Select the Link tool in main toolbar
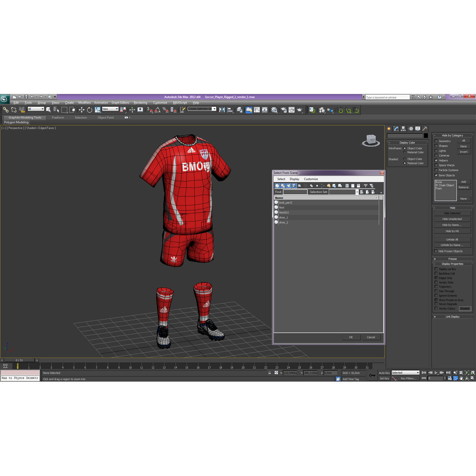The height and width of the screenshot is (476, 476). 6,110
